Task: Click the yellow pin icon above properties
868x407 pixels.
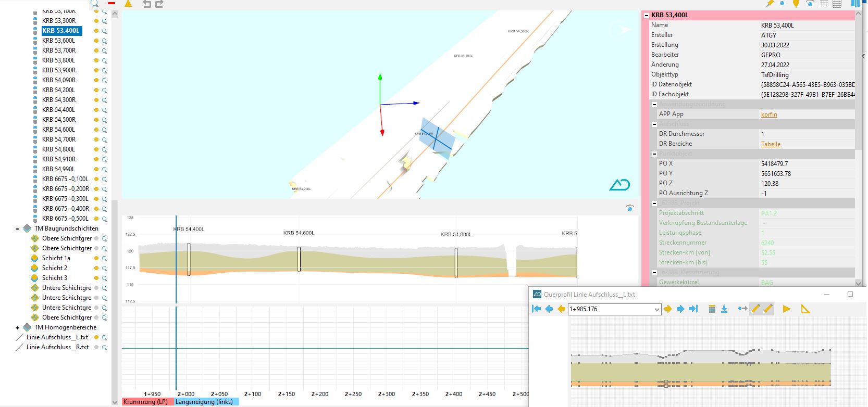Action: click(x=770, y=4)
